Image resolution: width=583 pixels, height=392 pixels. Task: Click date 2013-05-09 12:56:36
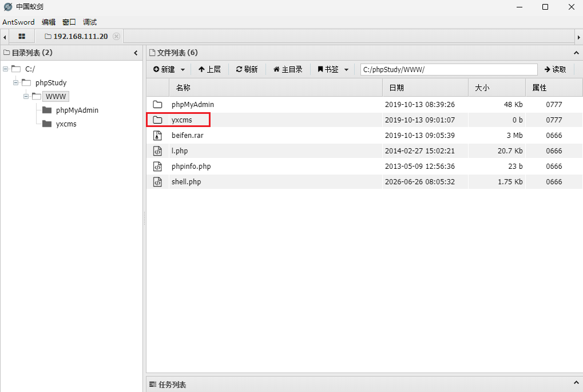(420, 167)
